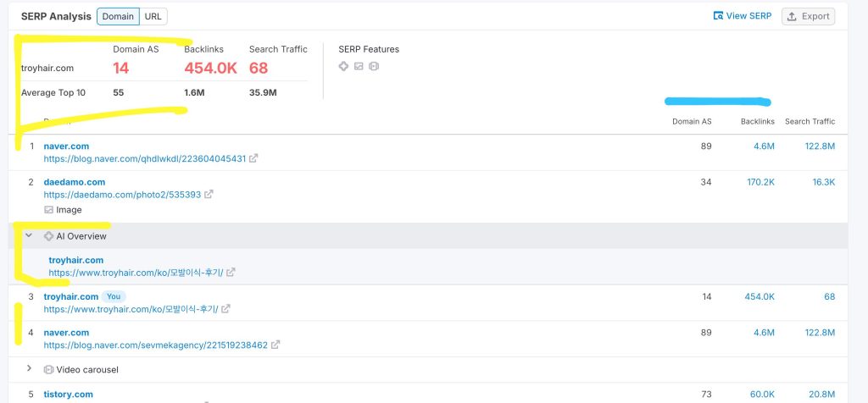Open external link icon beside daedamo.com URL
868x403 pixels.
(209, 194)
